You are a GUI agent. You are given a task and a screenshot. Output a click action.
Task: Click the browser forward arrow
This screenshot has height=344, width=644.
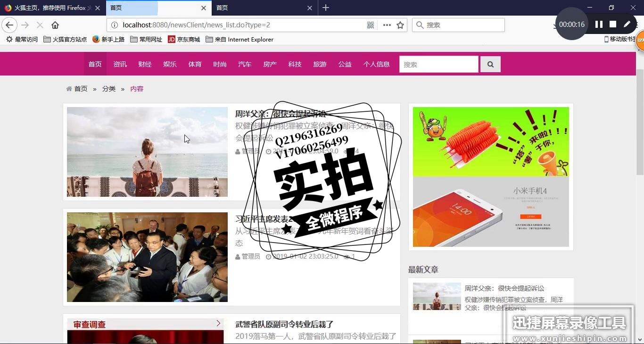pyautogui.click(x=25, y=25)
